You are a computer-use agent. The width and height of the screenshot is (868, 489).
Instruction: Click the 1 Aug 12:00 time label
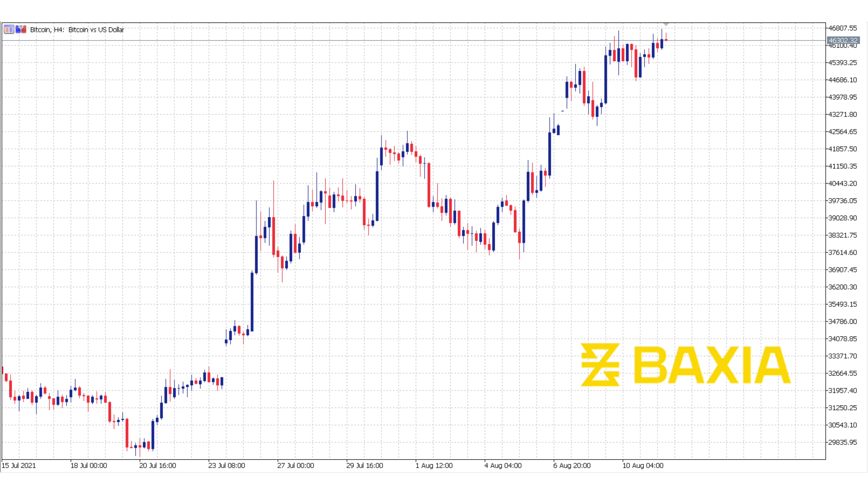click(434, 465)
